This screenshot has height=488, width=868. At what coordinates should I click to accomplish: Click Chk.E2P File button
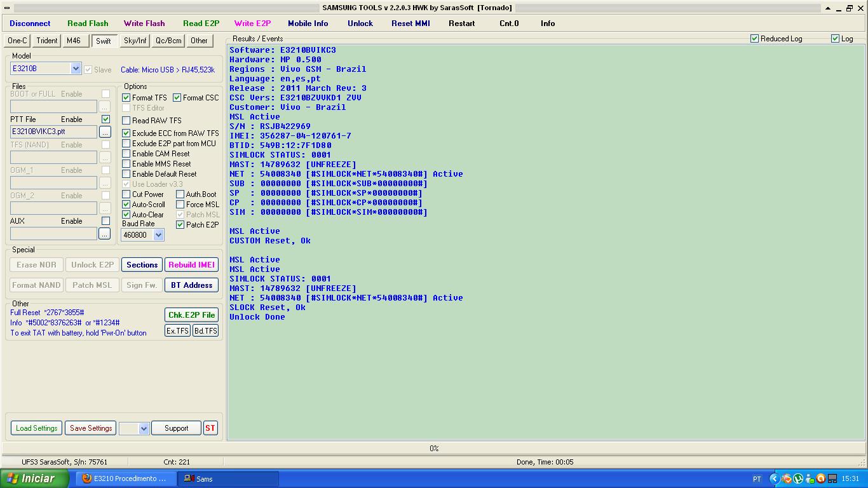click(x=191, y=315)
